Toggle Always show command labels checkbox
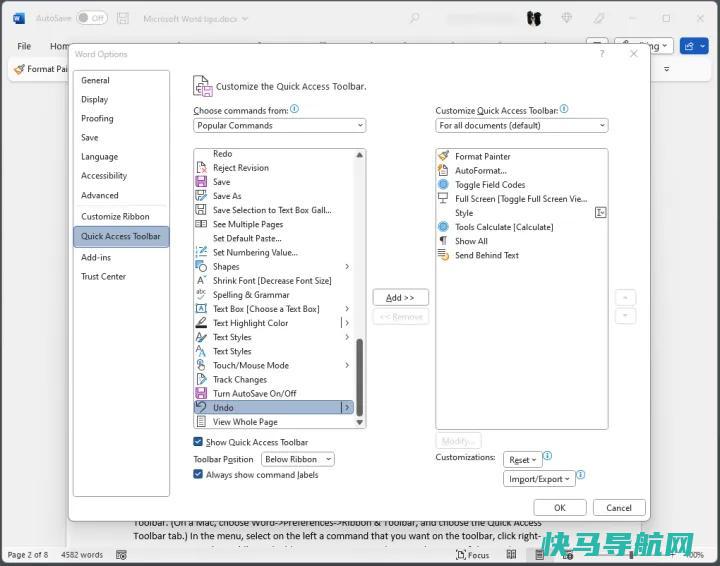720x566 pixels. point(198,474)
